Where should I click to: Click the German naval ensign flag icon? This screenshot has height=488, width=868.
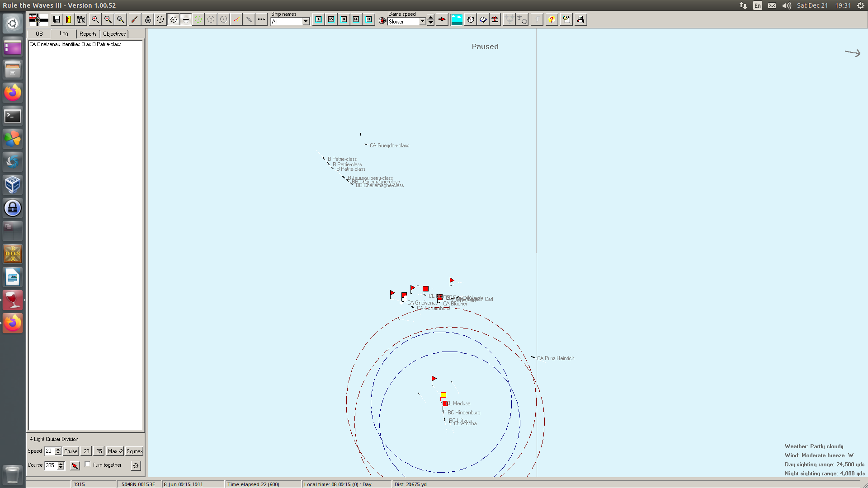tap(38, 19)
